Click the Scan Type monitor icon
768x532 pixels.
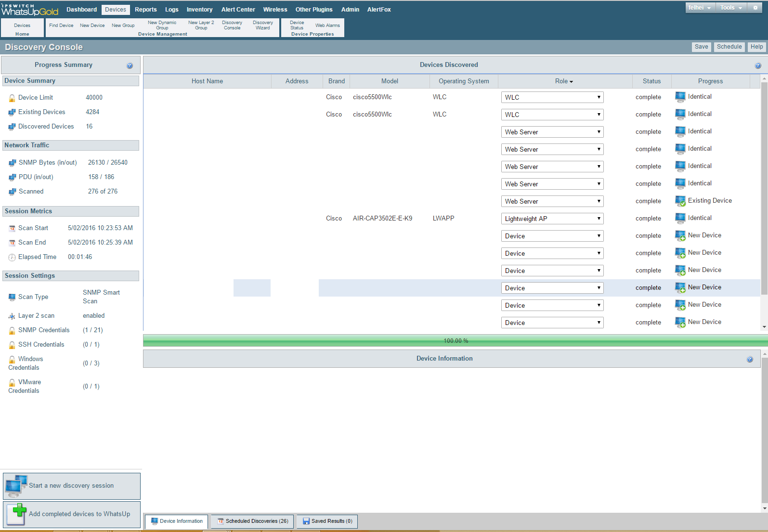coord(12,297)
